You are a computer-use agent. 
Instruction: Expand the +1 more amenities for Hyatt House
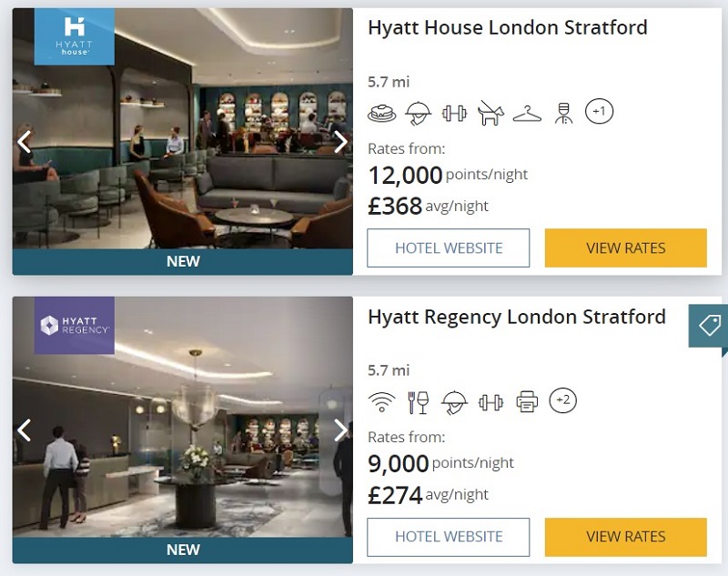point(599,111)
